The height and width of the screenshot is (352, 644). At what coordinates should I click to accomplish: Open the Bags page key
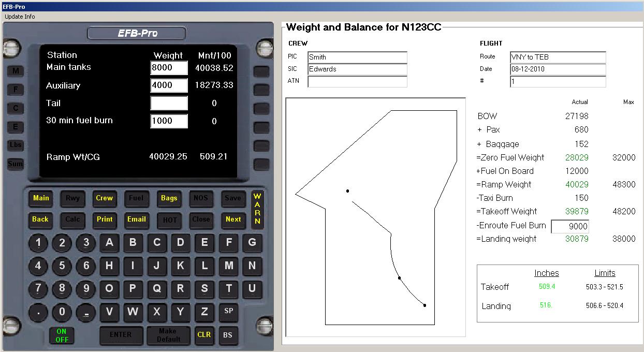[169, 198]
